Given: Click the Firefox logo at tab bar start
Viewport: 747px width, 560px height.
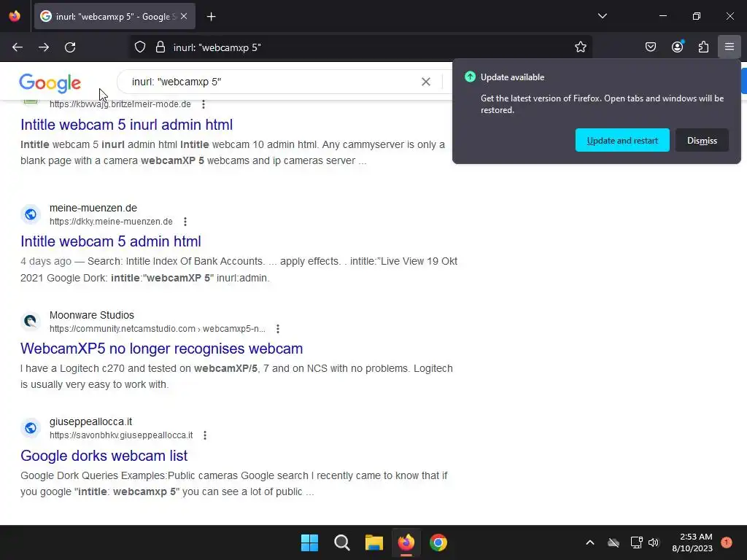Looking at the screenshot, I should click(15, 16).
